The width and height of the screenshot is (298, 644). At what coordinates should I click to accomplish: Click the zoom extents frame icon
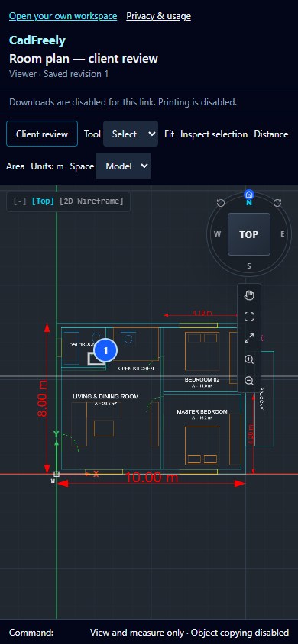pyautogui.click(x=248, y=317)
